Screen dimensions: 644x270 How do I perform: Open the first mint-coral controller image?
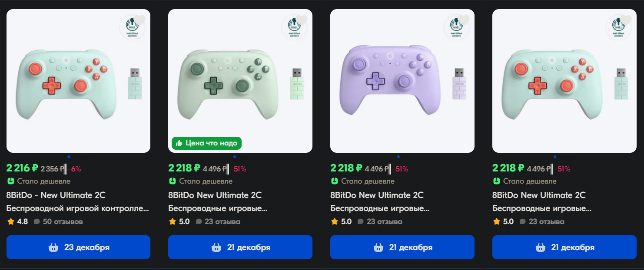point(78,81)
